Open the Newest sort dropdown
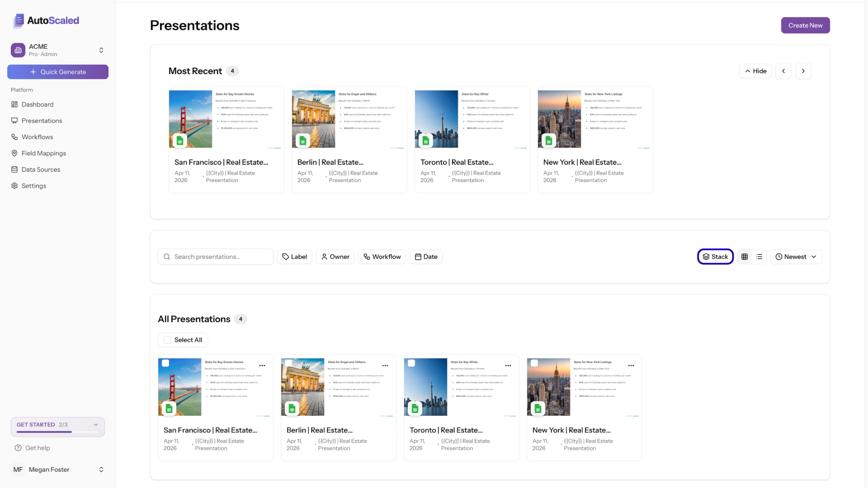Viewport: 868px width, 488px height. pos(796,256)
